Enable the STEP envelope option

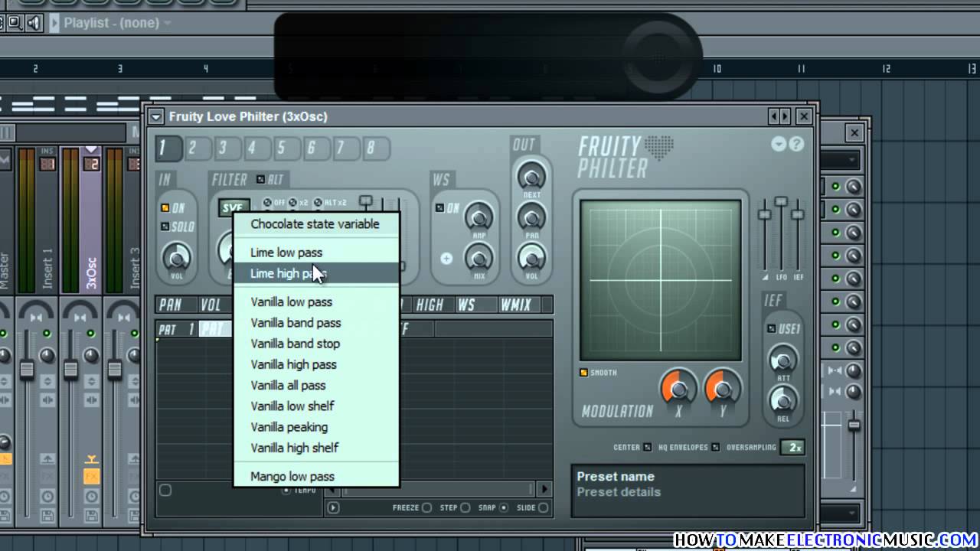[x=465, y=507]
